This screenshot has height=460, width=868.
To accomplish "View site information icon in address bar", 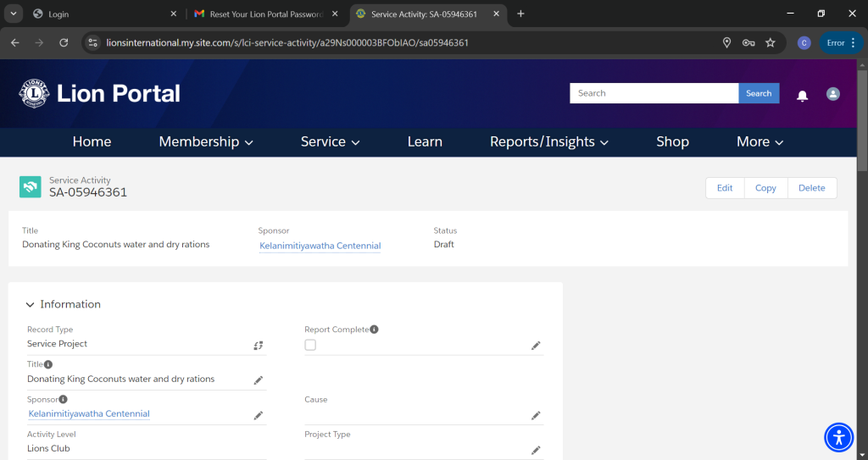I will pyautogui.click(x=93, y=42).
